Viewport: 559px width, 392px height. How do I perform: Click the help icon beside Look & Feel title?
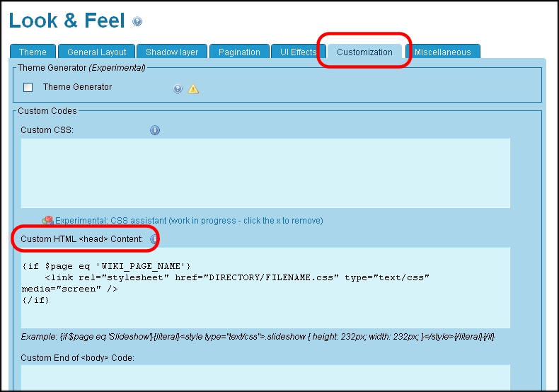pos(137,22)
